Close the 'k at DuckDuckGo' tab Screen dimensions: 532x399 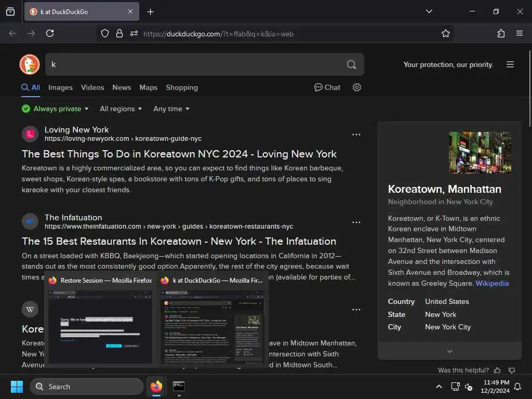130,11
